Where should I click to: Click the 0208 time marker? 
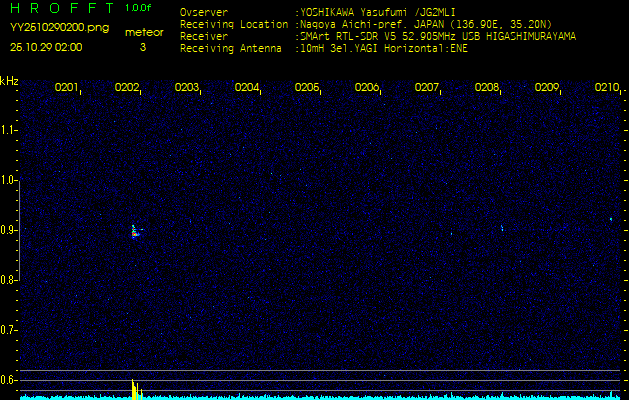click(x=487, y=87)
